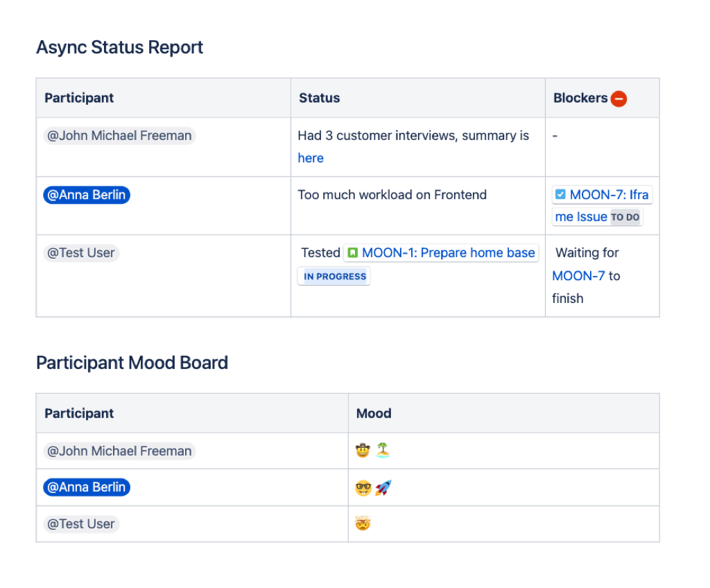Click the nerd face emoji

point(363,488)
